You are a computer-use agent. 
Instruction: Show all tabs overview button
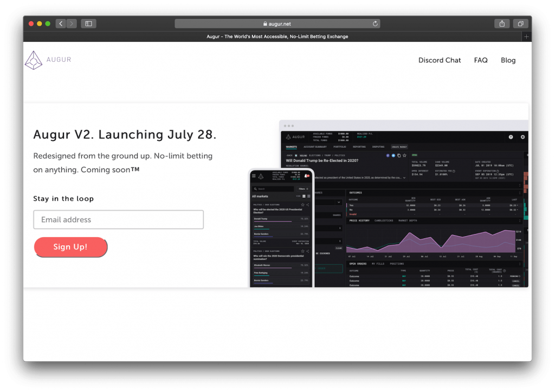click(x=520, y=24)
